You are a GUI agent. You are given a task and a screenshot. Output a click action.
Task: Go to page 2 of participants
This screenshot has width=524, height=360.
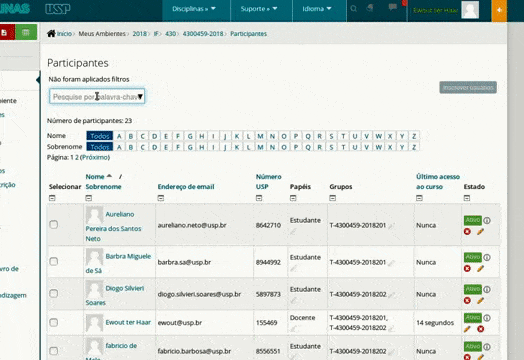tap(77, 157)
